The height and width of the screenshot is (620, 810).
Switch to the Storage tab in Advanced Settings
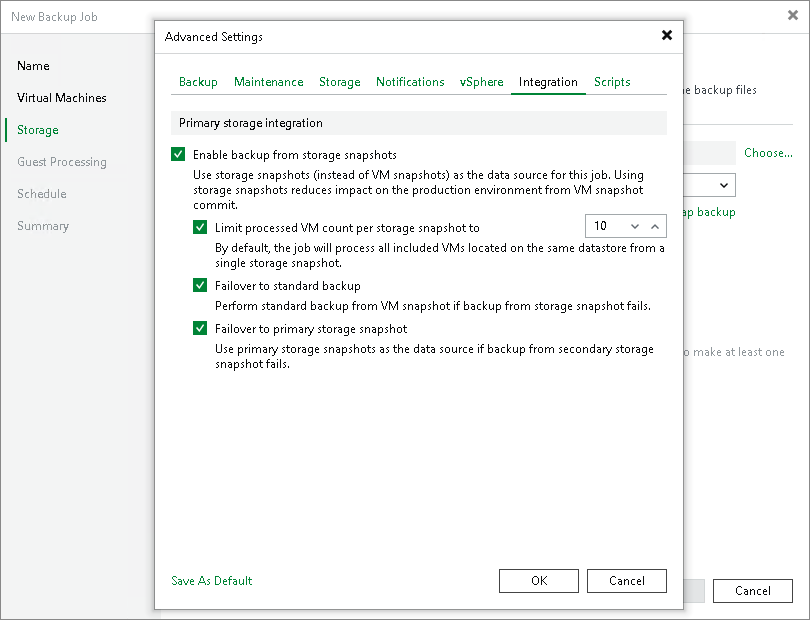[x=339, y=82]
